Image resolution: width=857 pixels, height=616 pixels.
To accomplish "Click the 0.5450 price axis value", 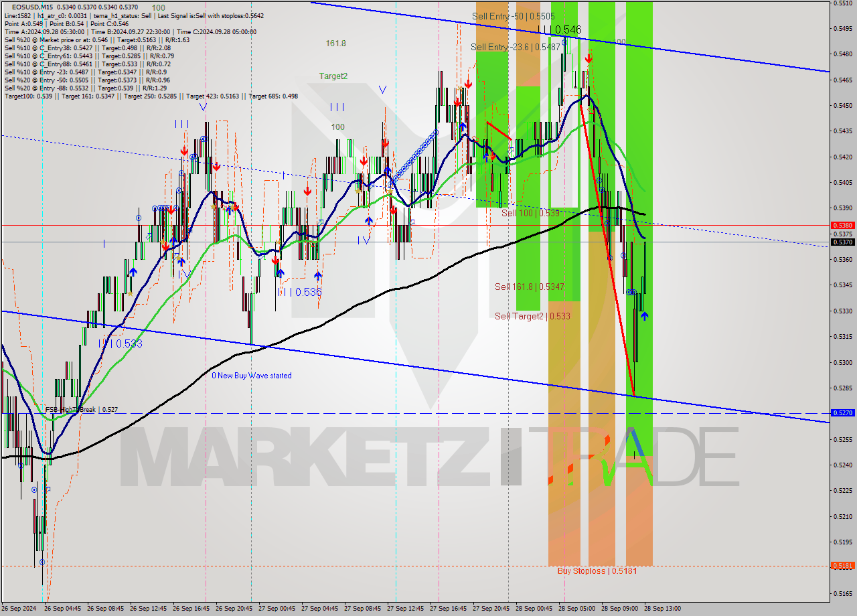I will pyautogui.click(x=842, y=106).
